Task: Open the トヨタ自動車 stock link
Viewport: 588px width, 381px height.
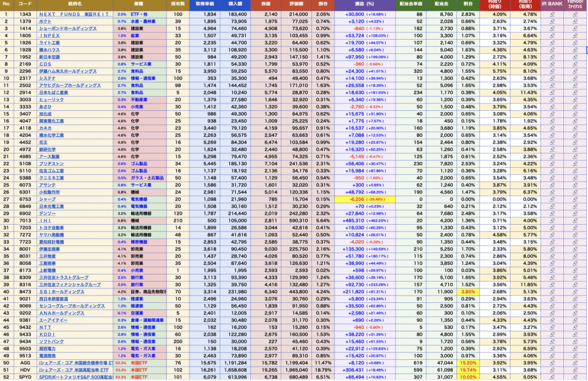Action: (x=53, y=228)
